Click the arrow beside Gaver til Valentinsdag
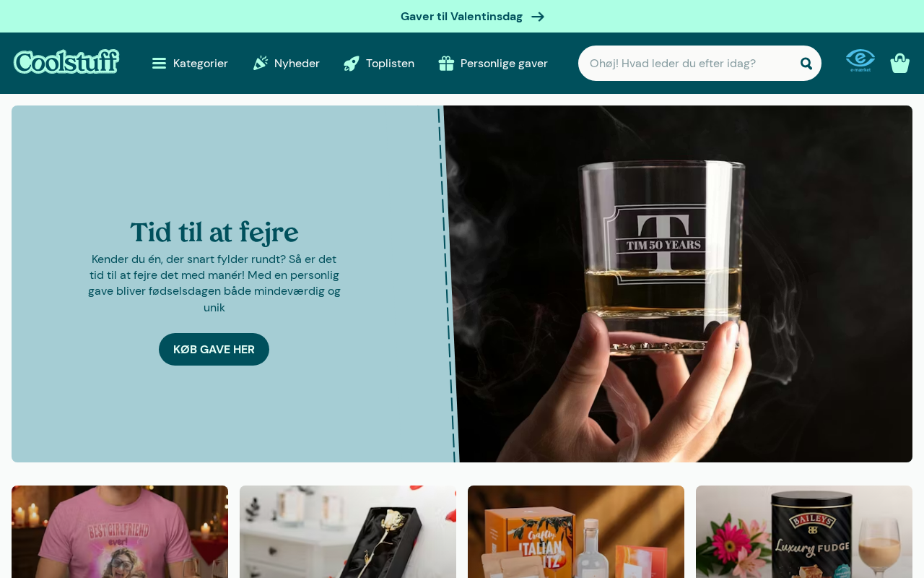Screen dimensions: 924x578 [x=538, y=17]
